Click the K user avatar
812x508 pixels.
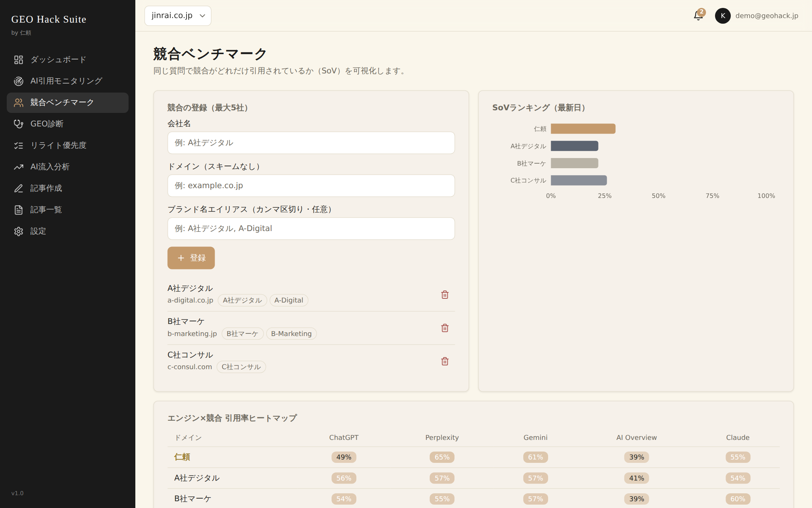coord(723,16)
